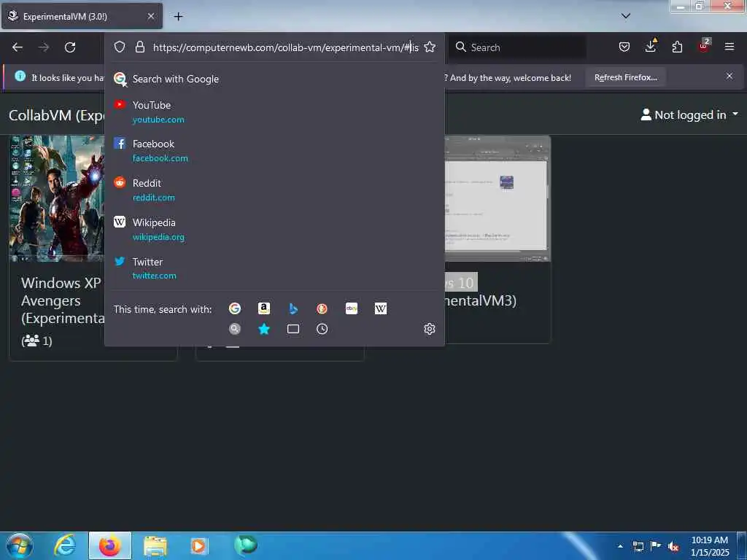Save page to Pocket
The image size is (747, 560).
624,47
